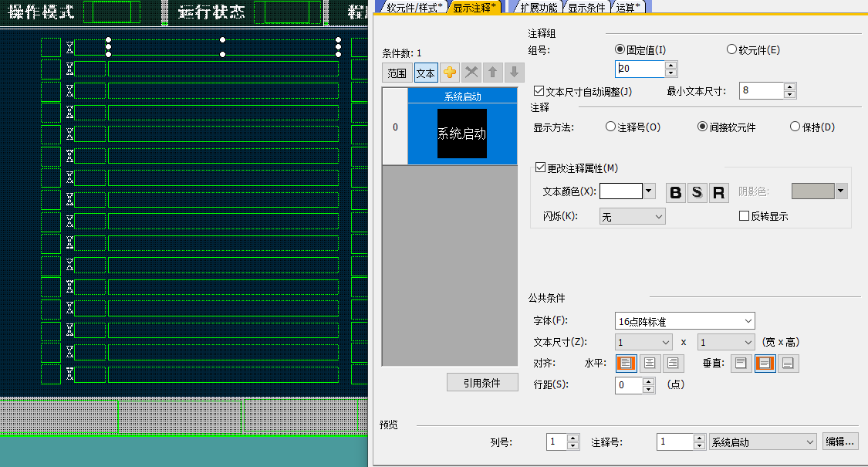Set vertical alignment to top
The width and height of the screenshot is (868, 467).
pyautogui.click(x=741, y=363)
